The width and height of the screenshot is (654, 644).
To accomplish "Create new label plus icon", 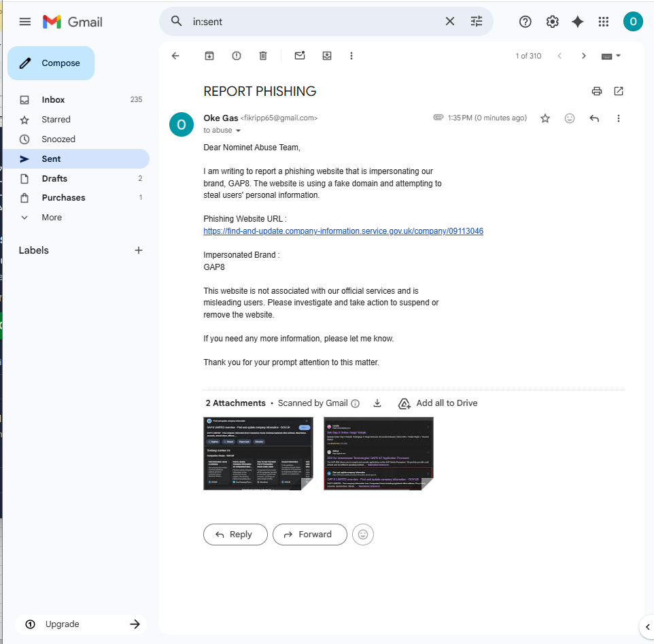I will point(139,250).
